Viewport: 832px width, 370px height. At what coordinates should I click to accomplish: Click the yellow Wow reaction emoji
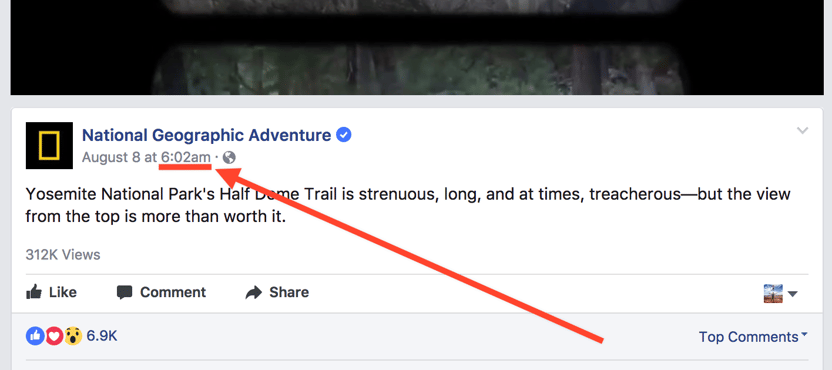coord(73,336)
